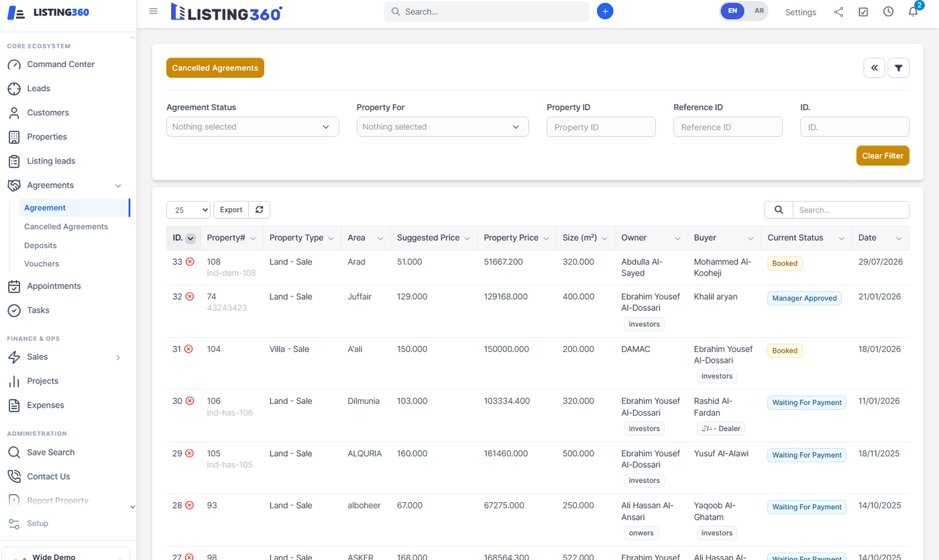Switch language to AR

pos(759,11)
